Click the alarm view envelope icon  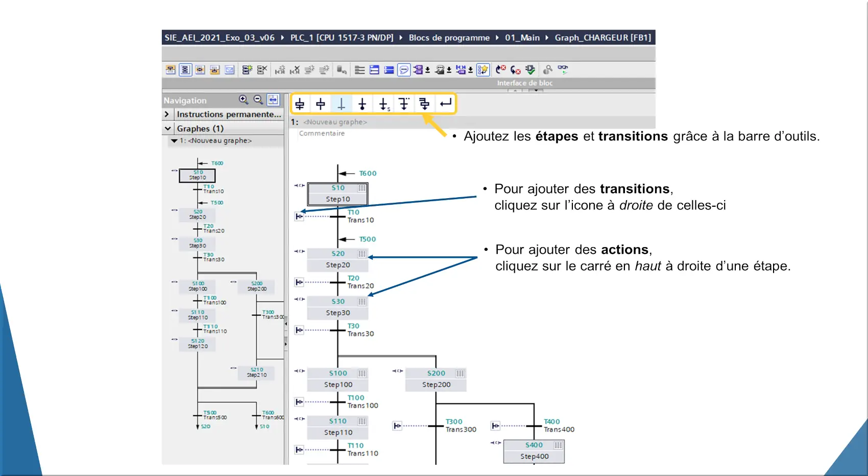[x=230, y=69]
